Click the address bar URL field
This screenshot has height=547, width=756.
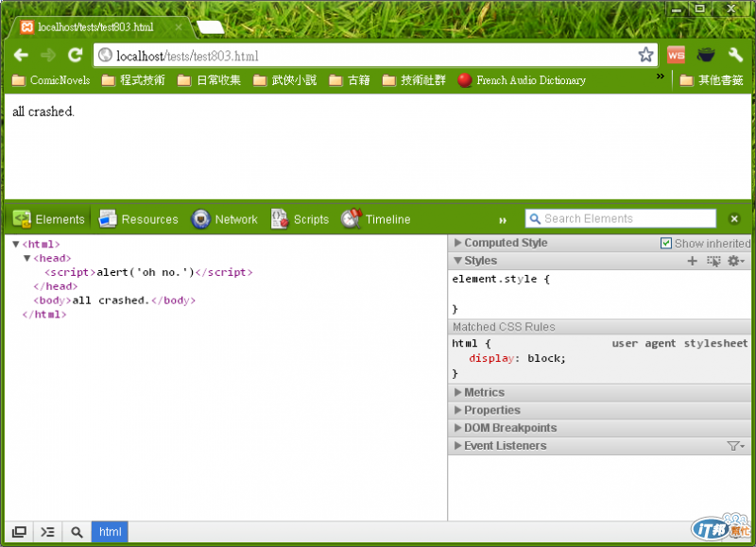[x=373, y=56]
